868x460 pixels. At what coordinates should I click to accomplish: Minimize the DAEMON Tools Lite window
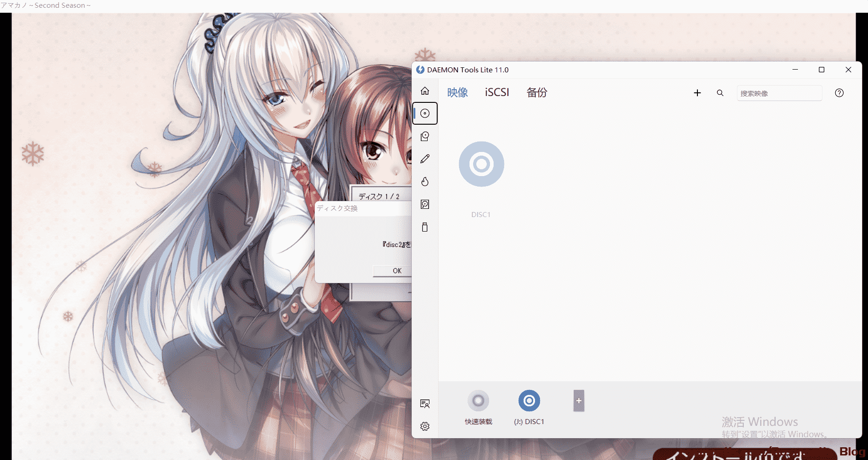(795, 70)
